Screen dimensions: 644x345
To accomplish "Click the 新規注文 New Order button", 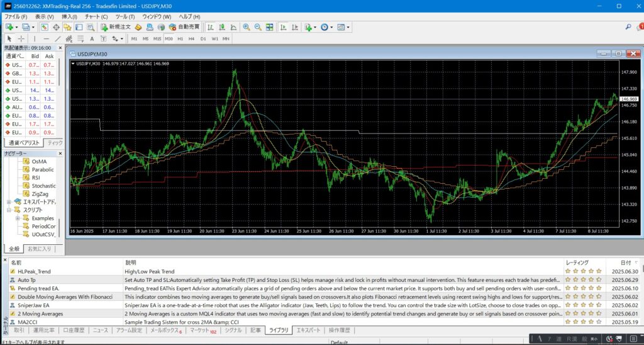I will pos(116,27).
